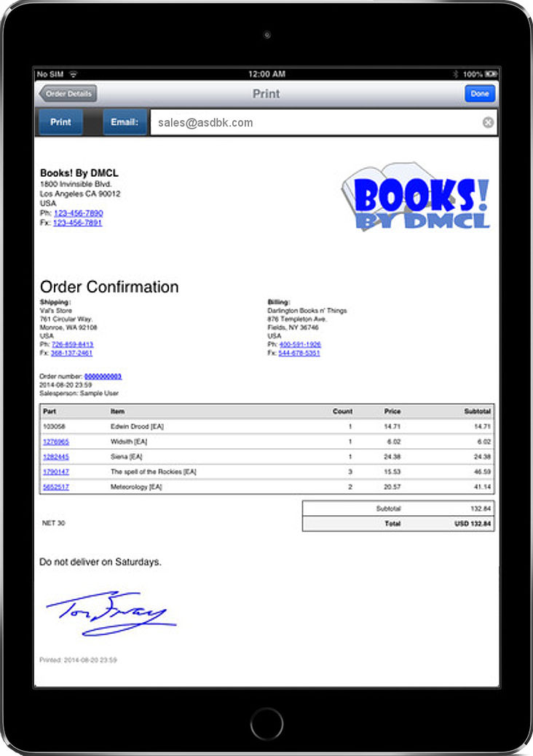Click the Wi-Fi status icon
The width and height of the screenshot is (533, 756).
[74, 74]
